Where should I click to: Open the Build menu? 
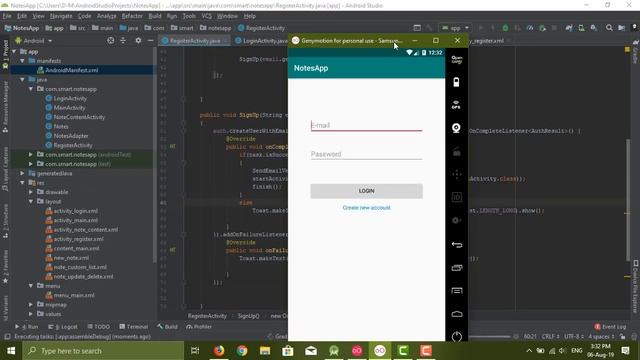pyautogui.click(x=155, y=16)
